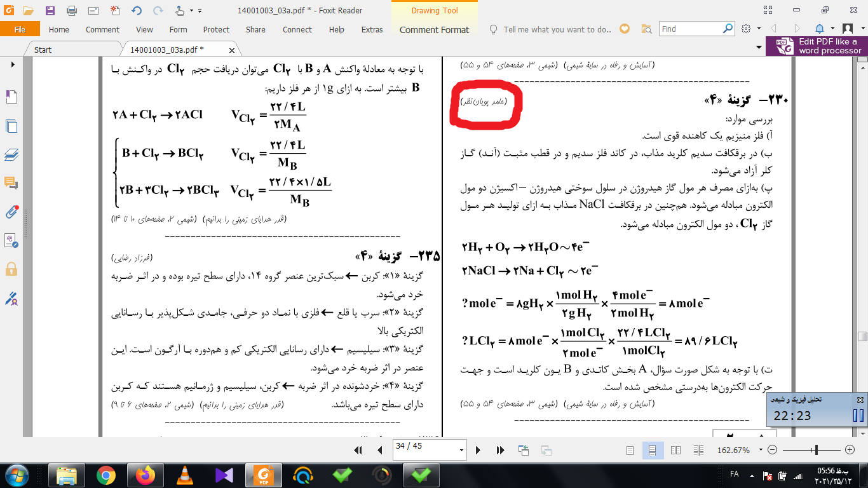Open the Security padlock panel

point(11,269)
